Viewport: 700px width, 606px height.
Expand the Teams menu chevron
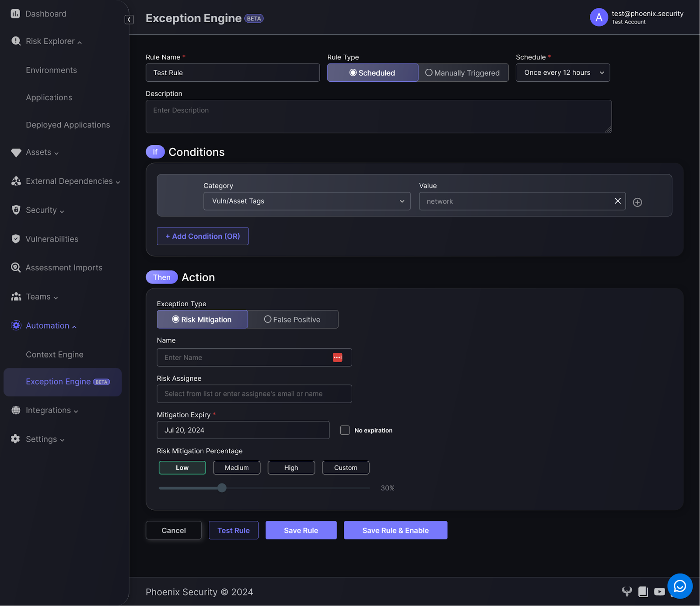(56, 298)
